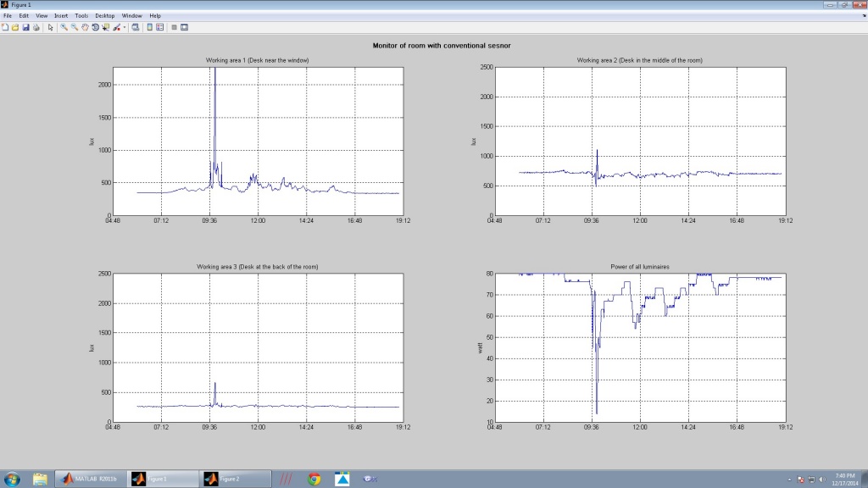Create a new figure from the toolbar
Viewport: 868px width, 488px height.
point(5,27)
